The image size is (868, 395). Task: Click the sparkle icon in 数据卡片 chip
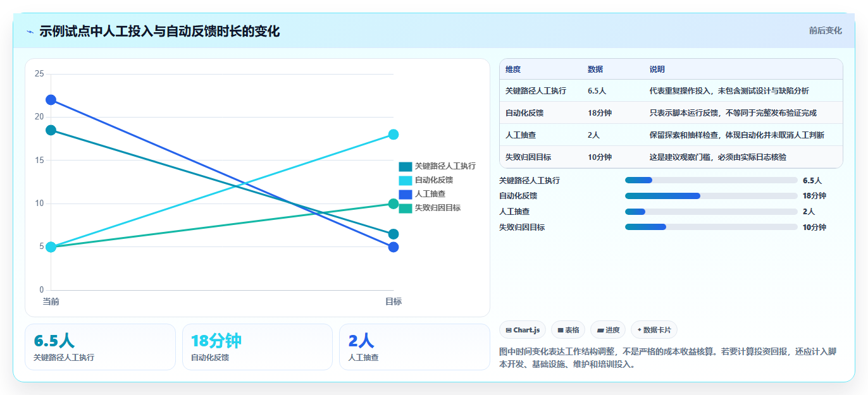640,330
